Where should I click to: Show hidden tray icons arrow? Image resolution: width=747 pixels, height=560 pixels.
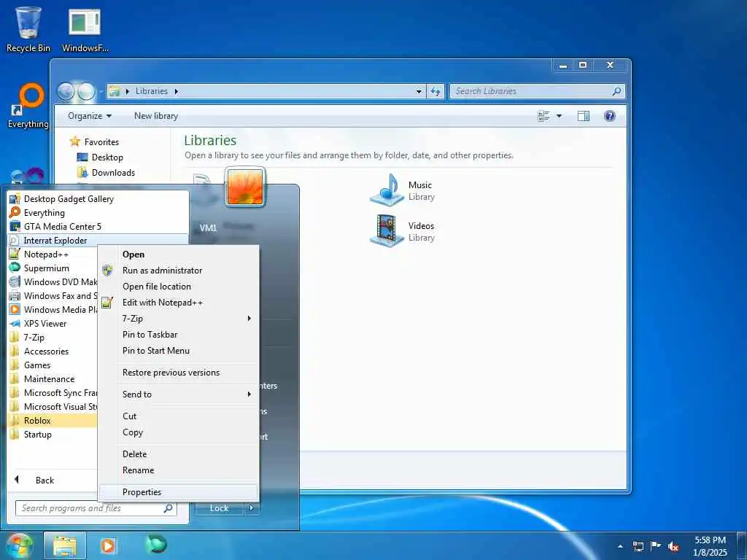(620, 546)
